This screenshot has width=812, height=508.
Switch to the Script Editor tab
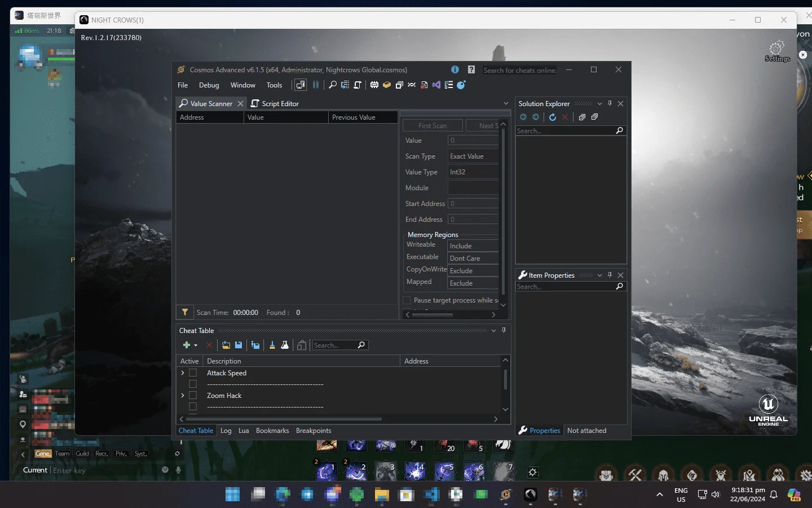coord(275,103)
